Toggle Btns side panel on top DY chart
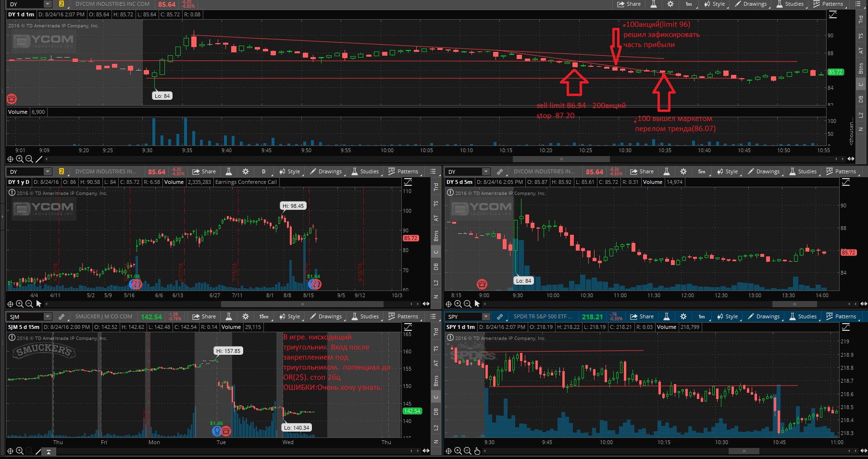Screen dimensions: 868x459 [x=861, y=68]
